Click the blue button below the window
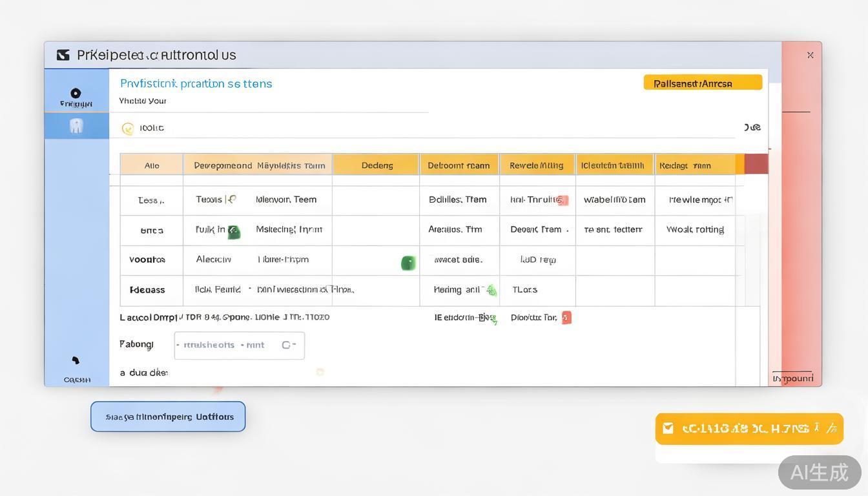This screenshot has width=868, height=496. point(168,417)
